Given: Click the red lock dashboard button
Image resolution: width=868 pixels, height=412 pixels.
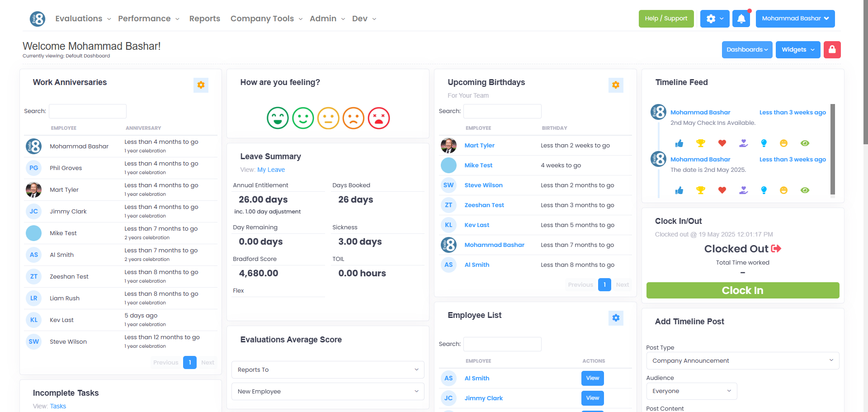Looking at the screenshot, I should click(x=832, y=50).
